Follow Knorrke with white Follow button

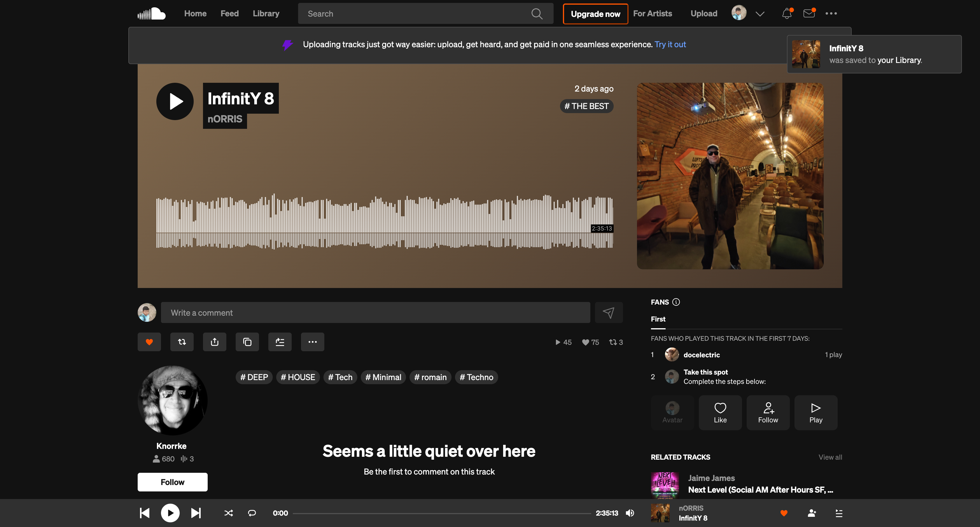173,482
